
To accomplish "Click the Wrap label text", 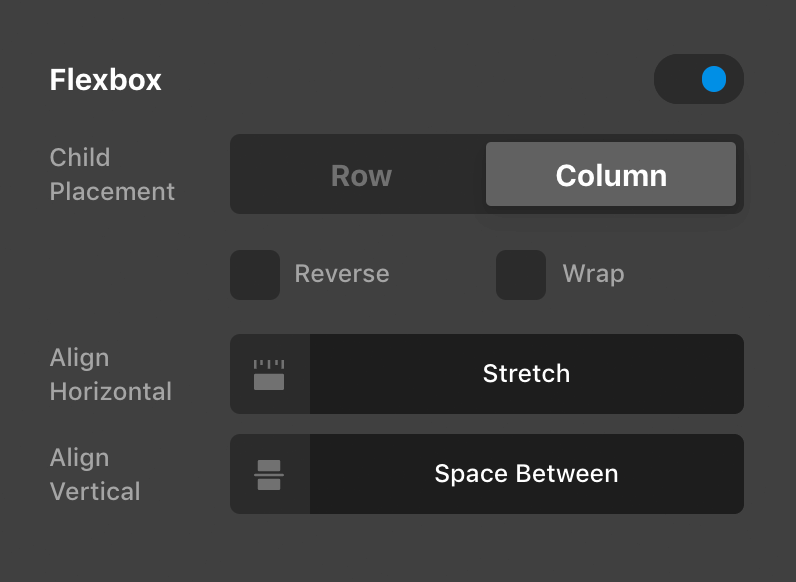I will [593, 274].
